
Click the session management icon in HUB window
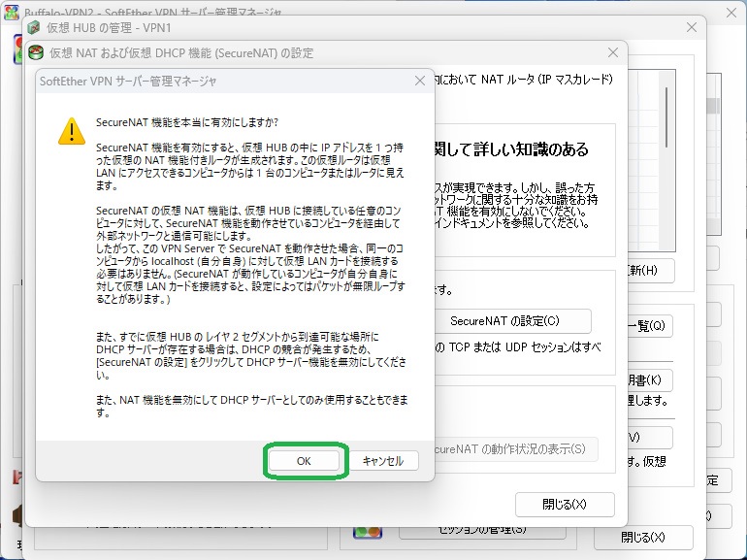tap(368, 532)
